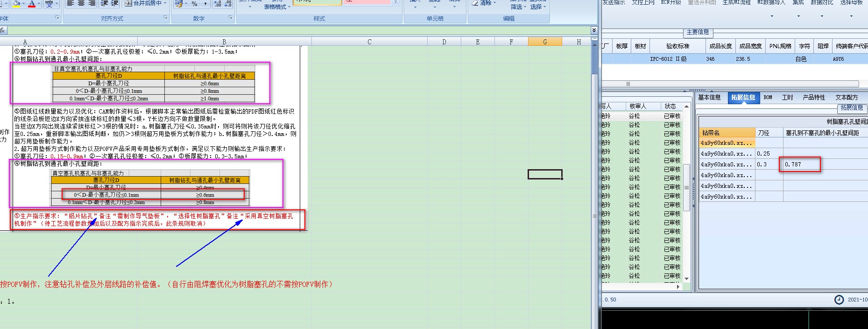Select column G header in Excel
868x329 pixels.
(545, 42)
